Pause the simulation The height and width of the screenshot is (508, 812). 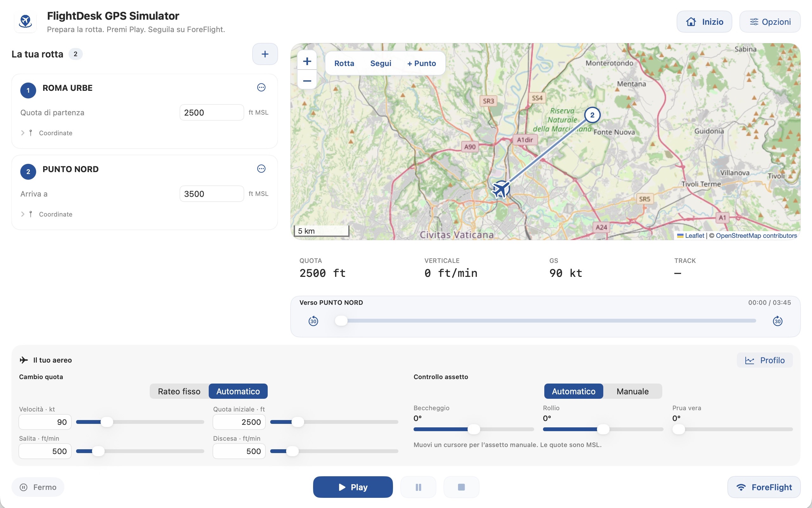click(x=418, y=487)
